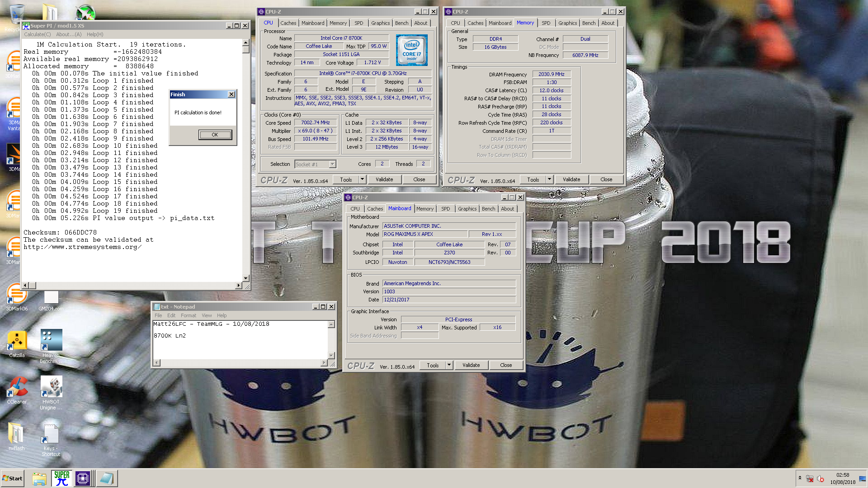The image size is (868, 488).
Task: Click the CAS# Latency value 12.0 clocks
Action: tap(552, 90)
